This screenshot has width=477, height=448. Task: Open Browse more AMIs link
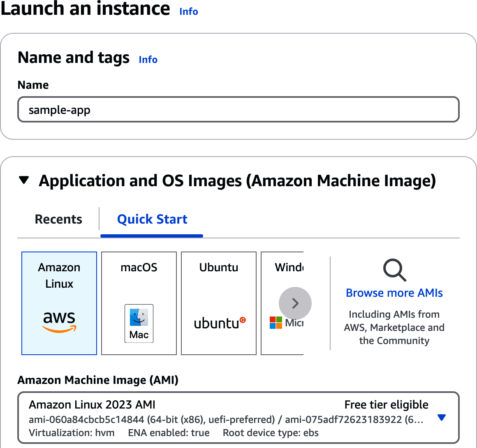point(394,293)
